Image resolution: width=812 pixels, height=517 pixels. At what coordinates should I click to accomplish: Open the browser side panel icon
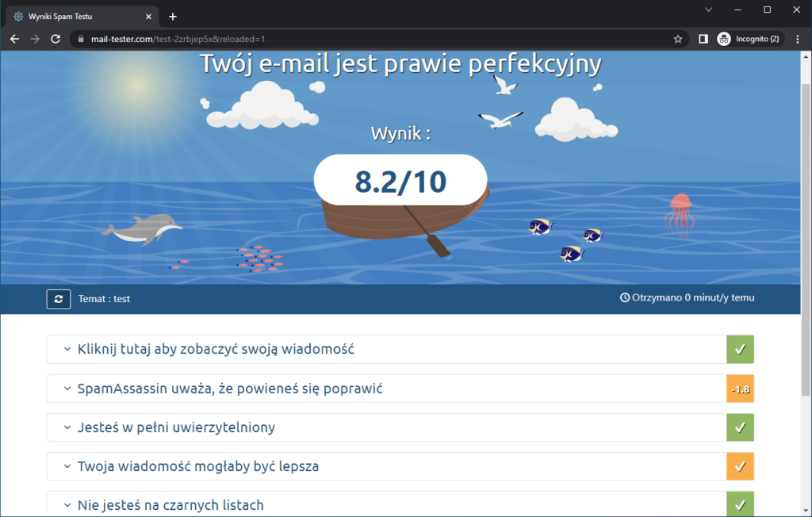[703, 37]
